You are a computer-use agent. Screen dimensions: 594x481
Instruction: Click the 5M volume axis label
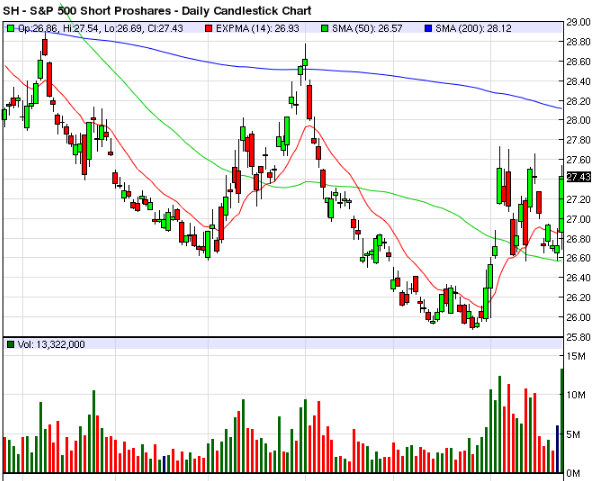(x=574, y=434)
